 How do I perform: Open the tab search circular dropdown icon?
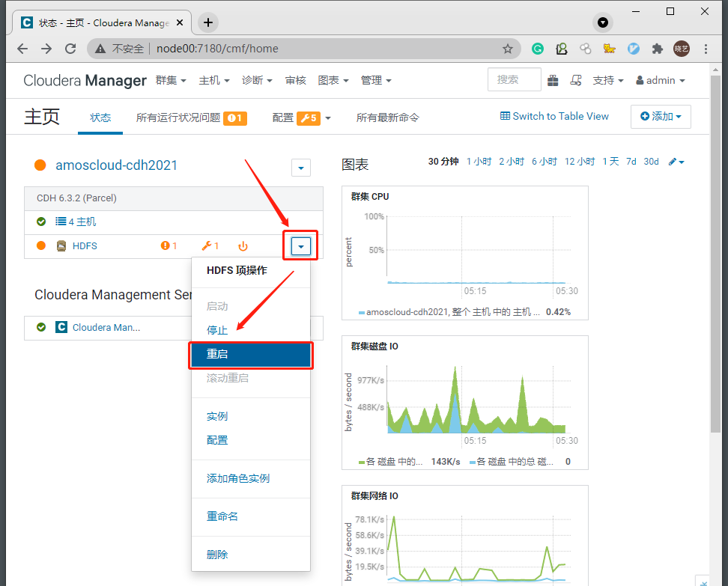(603, 22)
